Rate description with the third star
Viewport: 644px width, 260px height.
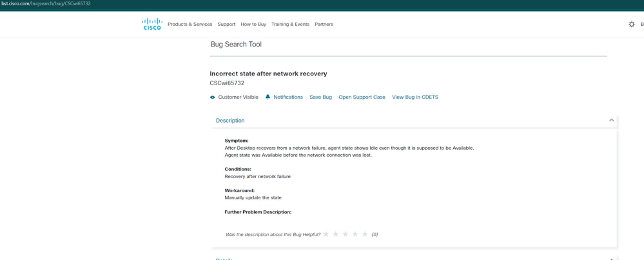(x=346, y=234)
